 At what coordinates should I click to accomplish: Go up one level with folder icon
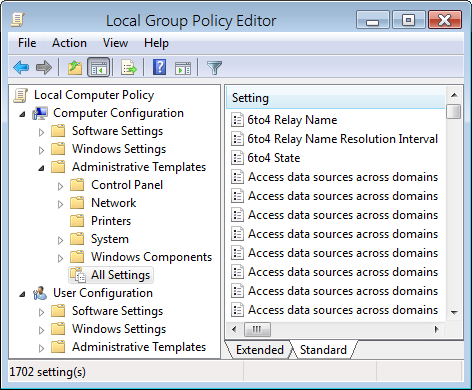75,67
